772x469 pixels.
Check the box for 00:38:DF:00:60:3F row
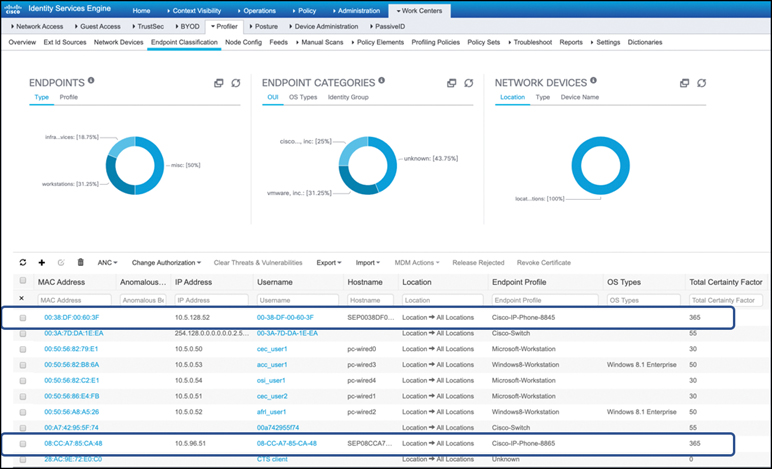22,317
